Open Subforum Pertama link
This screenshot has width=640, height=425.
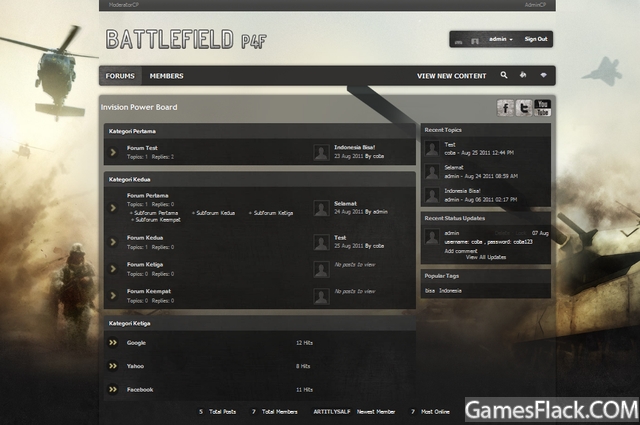156,213
